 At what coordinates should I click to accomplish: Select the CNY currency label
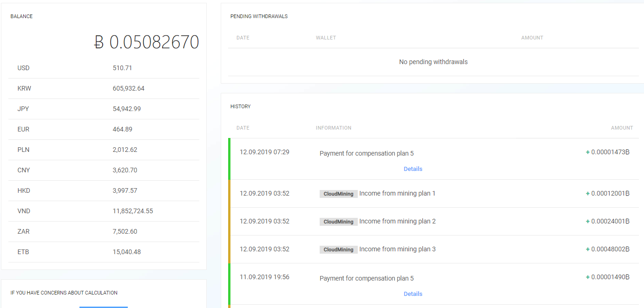coord(24,170)
